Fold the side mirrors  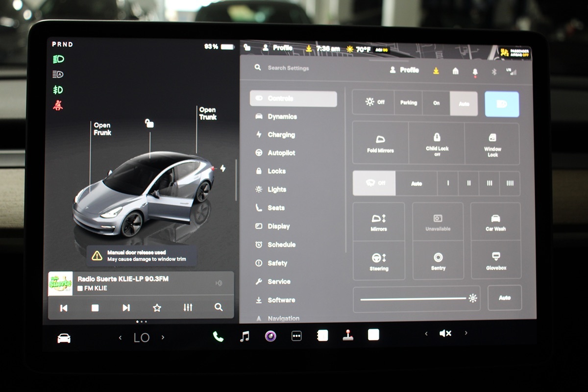coord(380,143)
